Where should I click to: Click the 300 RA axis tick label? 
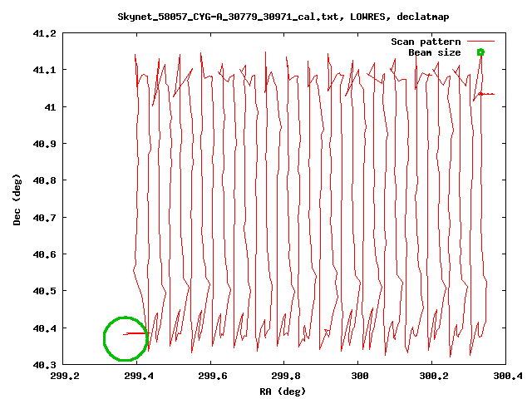click(x=360, y=376)
